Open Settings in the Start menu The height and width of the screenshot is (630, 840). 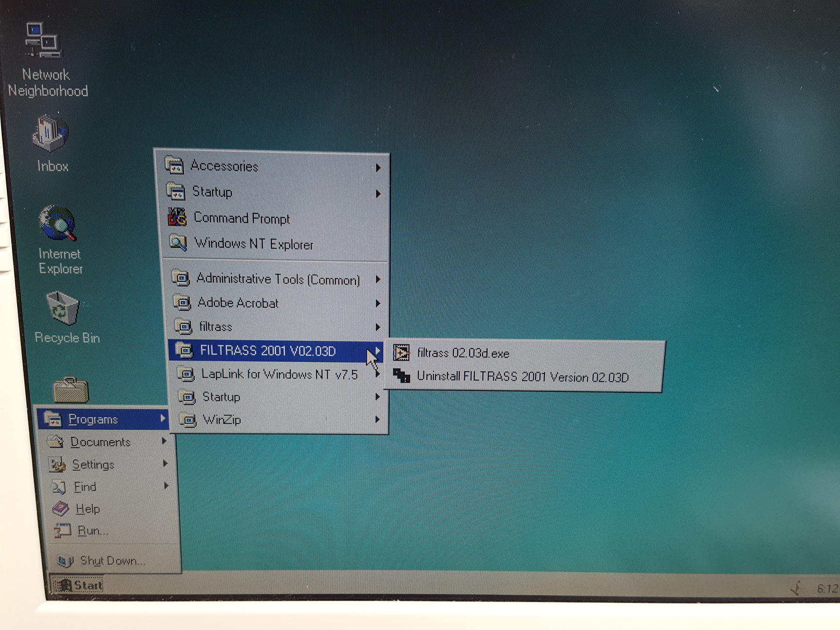click(93, 464)
